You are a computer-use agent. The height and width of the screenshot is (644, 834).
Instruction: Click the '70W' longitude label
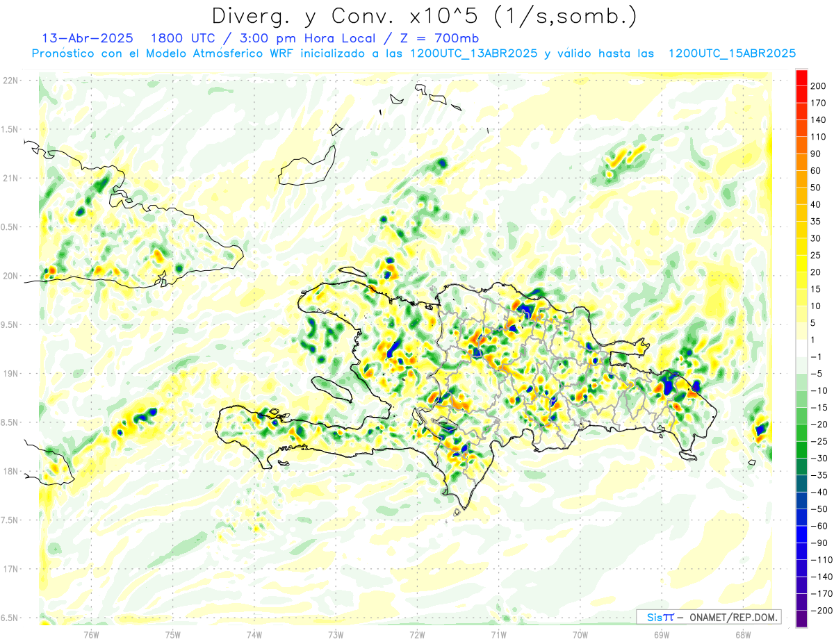580,634
